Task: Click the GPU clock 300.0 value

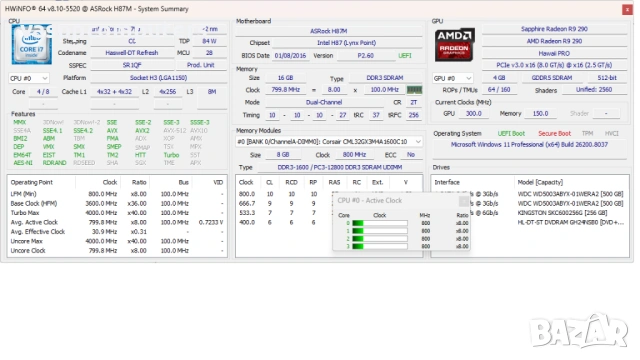Action: [473, 113]
